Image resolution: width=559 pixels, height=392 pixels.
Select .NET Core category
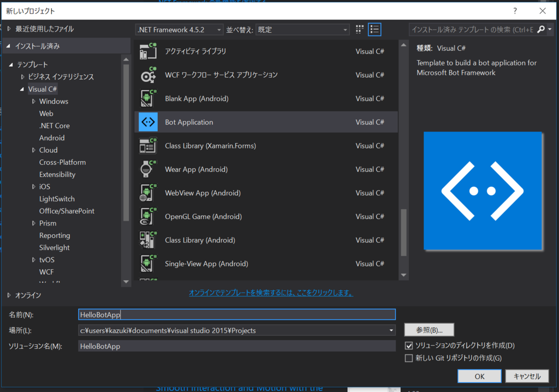pyautogui.click(x=55, y=126)
